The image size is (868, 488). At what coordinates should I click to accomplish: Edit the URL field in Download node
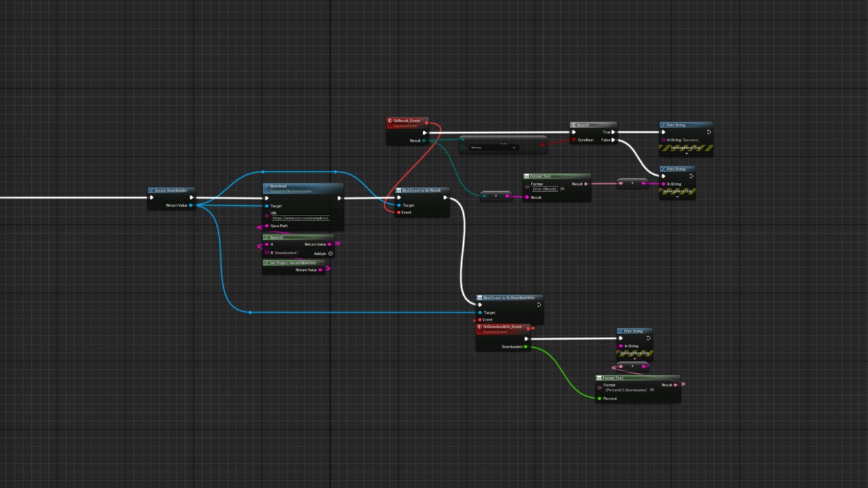click(x=300, y=218)
